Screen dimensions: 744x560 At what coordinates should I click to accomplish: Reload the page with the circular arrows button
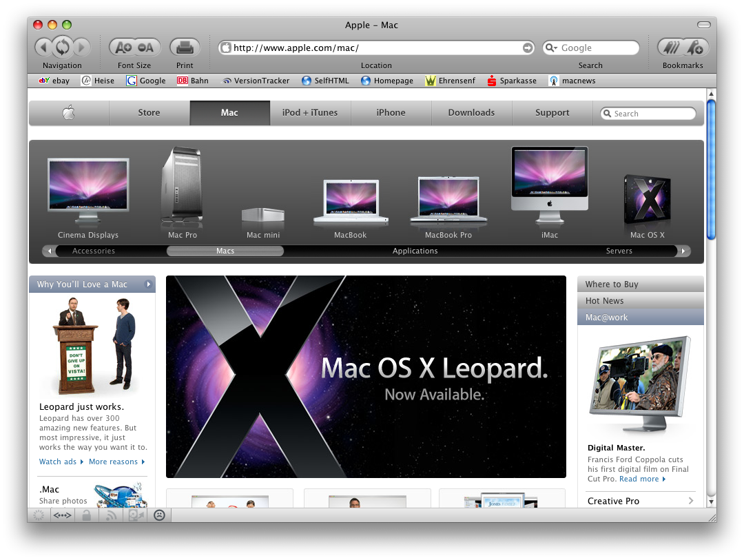click(x=63, y=47)
